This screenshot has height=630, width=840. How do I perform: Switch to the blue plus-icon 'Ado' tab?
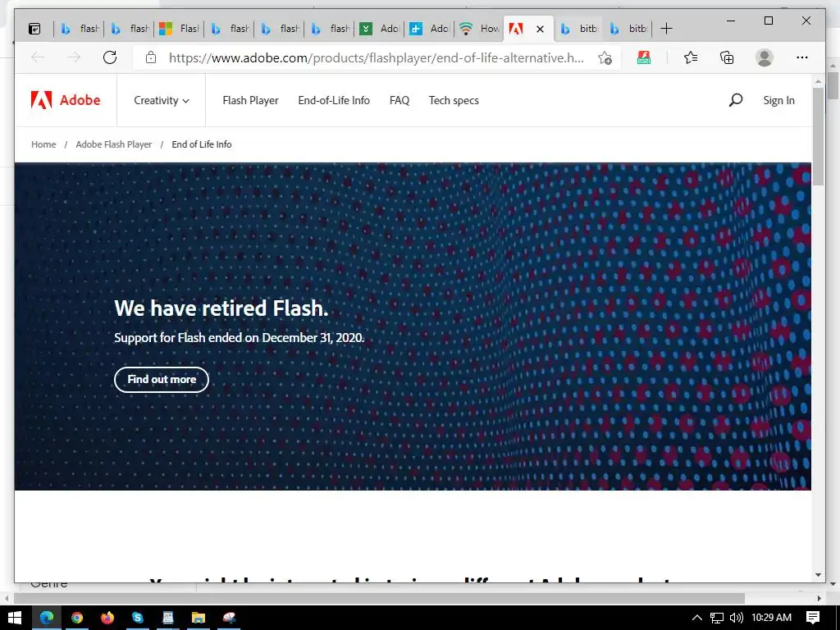pos(430,29)
